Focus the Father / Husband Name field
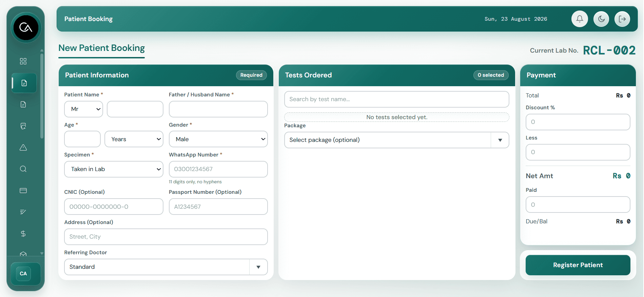Screen dimensions: 644x297 [x=218, y=109]
